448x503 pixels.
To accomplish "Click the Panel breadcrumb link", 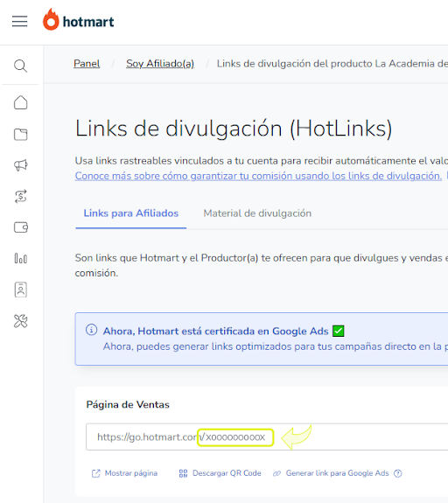I will (87, 64).
